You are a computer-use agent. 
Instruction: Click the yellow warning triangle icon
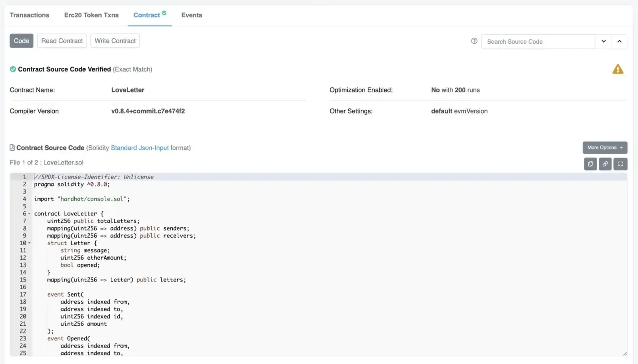pyautogui.click(x=617, y=69)
